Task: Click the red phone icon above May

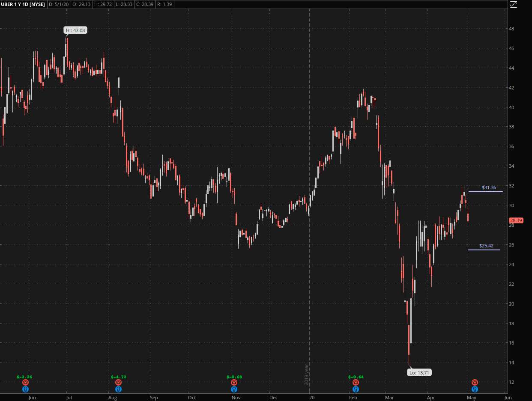Action: 475,382
